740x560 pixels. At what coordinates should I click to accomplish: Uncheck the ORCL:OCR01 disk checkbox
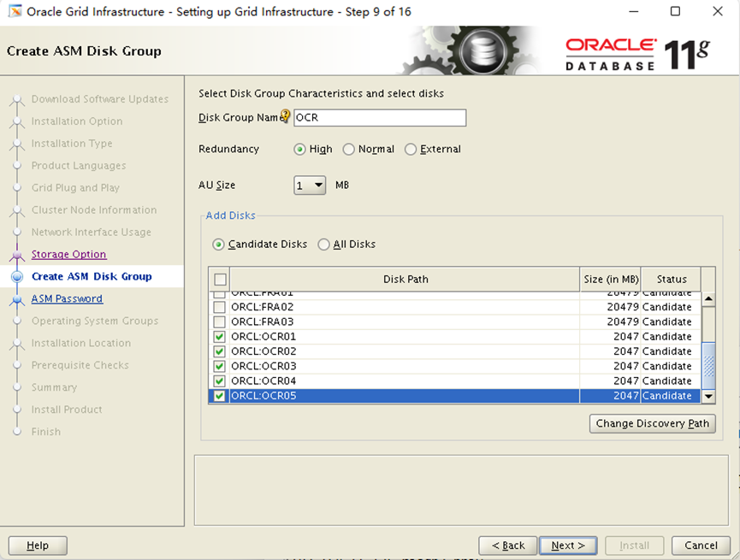(x=220, y=337)
